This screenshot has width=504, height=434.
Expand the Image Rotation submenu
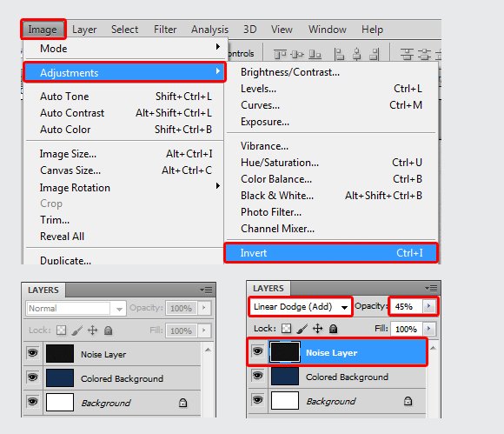(x=127, y=187)
